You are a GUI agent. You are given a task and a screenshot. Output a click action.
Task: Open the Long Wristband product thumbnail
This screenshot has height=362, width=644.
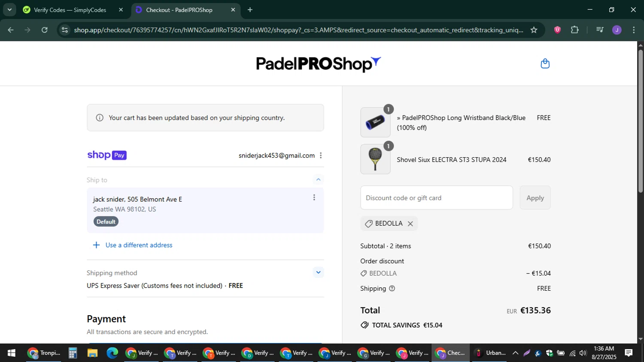click(375, 122)
